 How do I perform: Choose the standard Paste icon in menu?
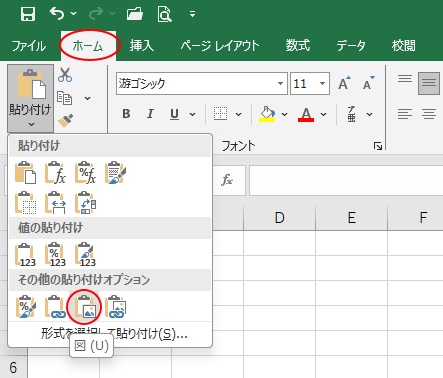[25, 173]
